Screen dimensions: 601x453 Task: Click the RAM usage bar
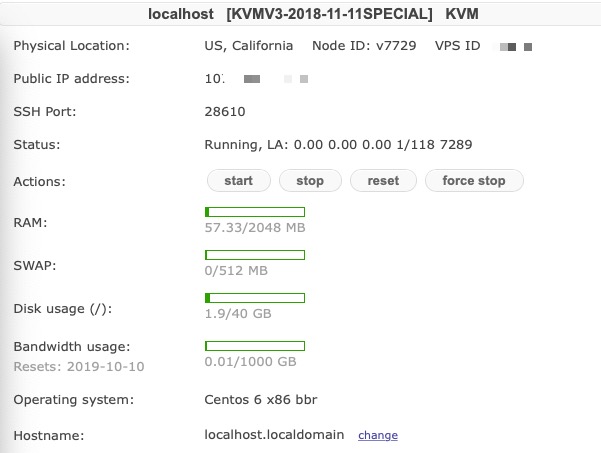point(254,212)
